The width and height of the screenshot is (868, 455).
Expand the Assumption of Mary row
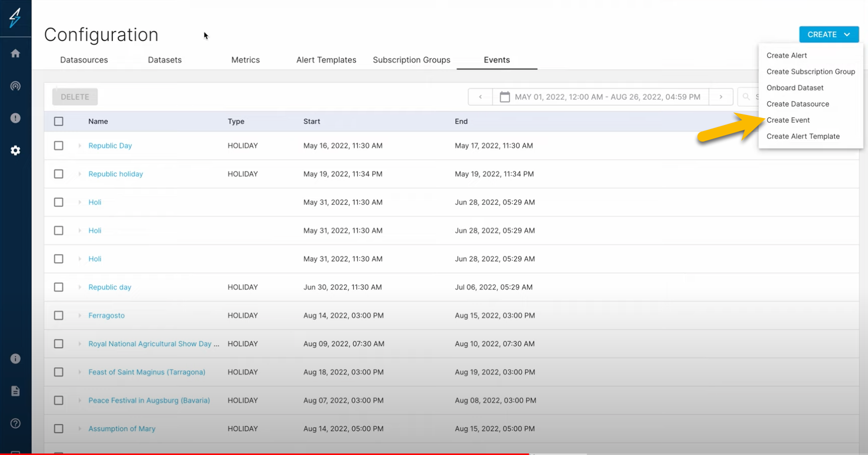(80, 429)
